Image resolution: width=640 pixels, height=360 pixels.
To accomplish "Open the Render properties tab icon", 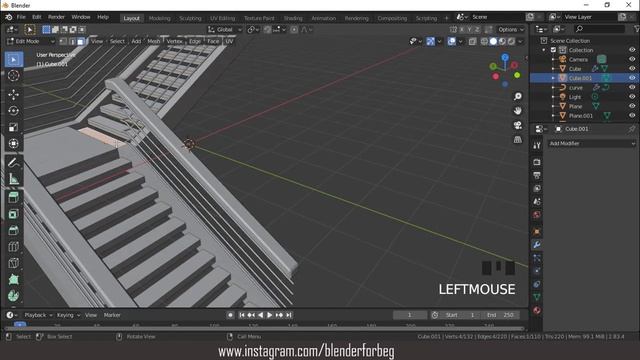I will [x=537, y=162].
